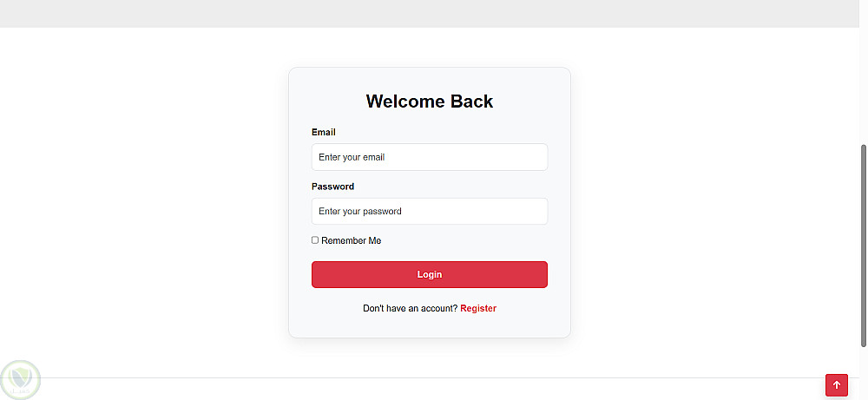
Task: Click empty card space below the Register link
Action: point(430,326)
